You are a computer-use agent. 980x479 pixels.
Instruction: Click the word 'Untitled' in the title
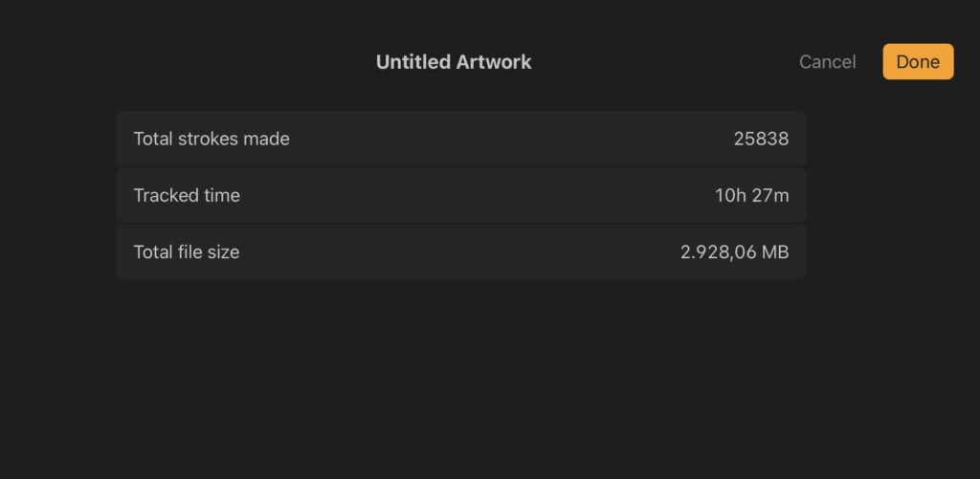[x=412, y=62]
